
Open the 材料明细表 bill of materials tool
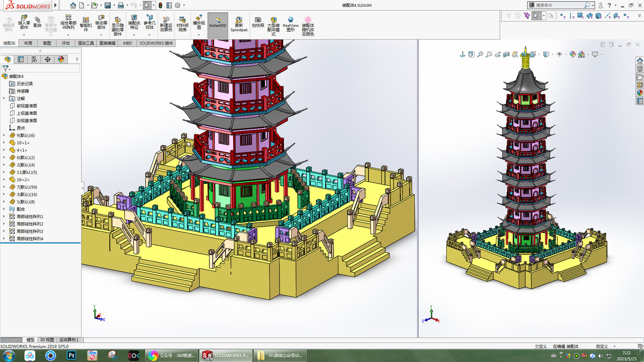point(182,24)
